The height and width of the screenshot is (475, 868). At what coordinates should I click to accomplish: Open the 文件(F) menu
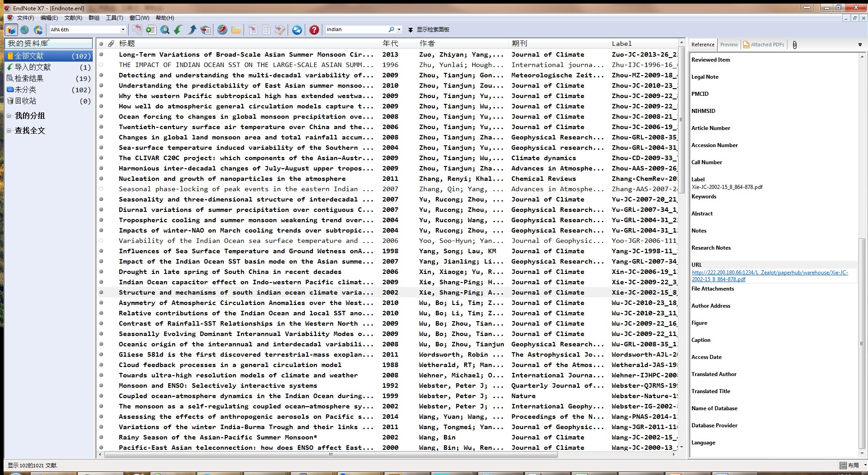(x=25, y=18)
